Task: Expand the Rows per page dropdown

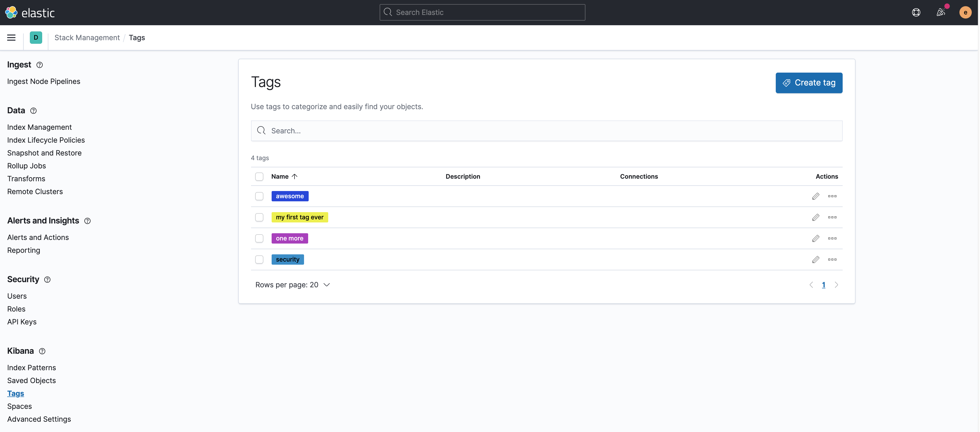Action: 292,285
